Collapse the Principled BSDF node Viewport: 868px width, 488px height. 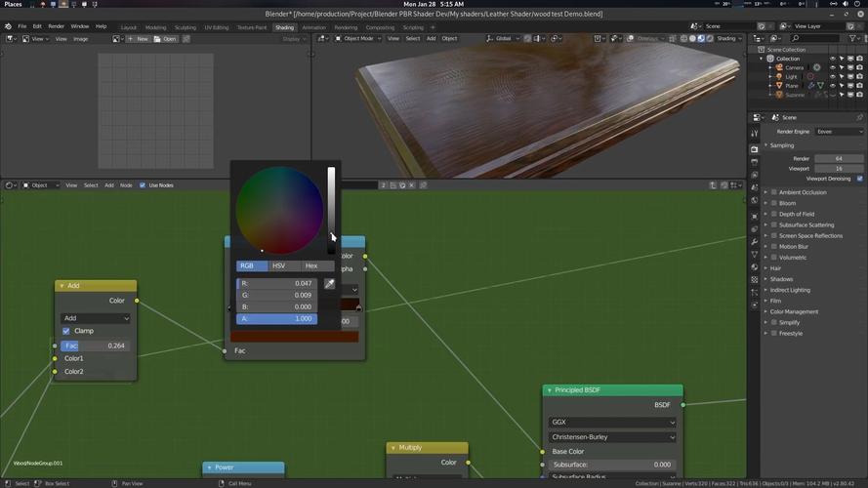549,390
